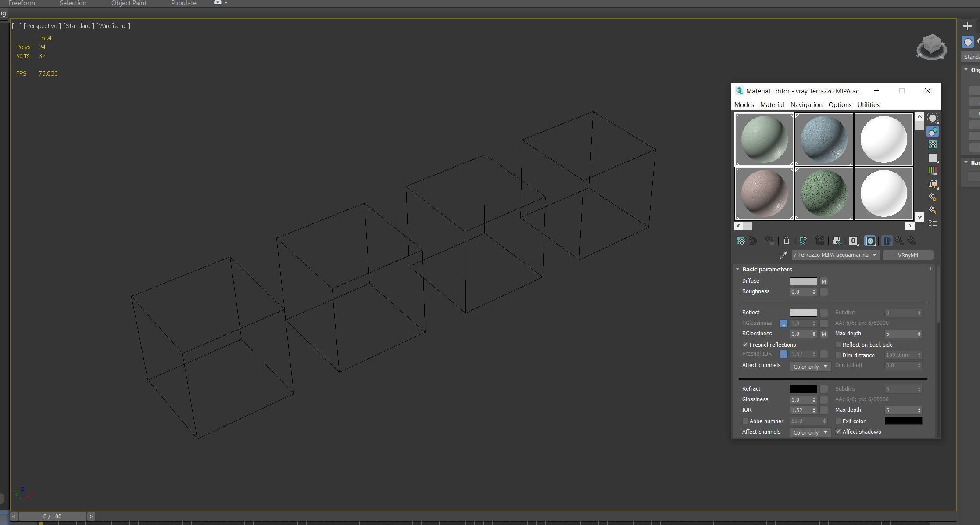Open material editor Options gear icon

(933, 197)
